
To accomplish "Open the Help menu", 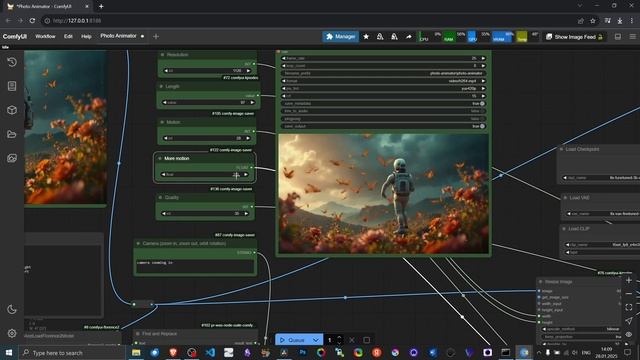I will [86, 36].
